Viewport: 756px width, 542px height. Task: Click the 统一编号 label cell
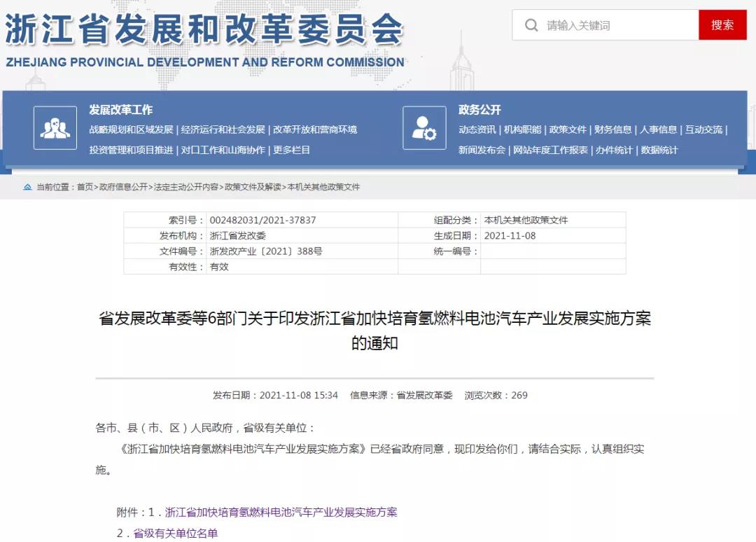pos(439,251)
